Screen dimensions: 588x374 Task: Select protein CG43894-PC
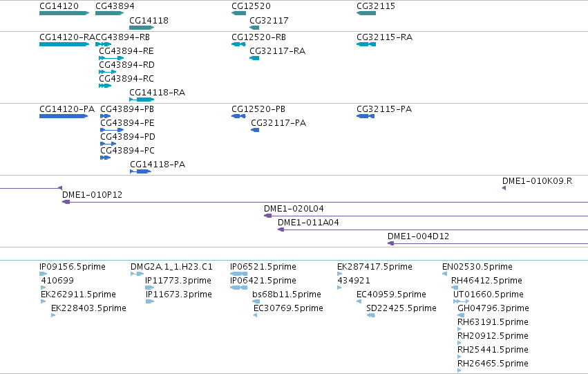[x=106, y=158]
